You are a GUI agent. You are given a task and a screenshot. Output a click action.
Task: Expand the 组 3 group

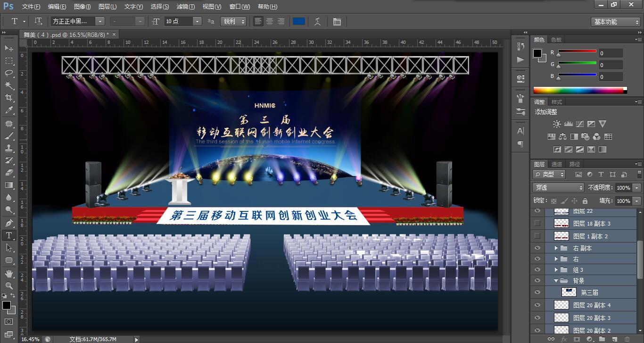click(x=556, y=270)
